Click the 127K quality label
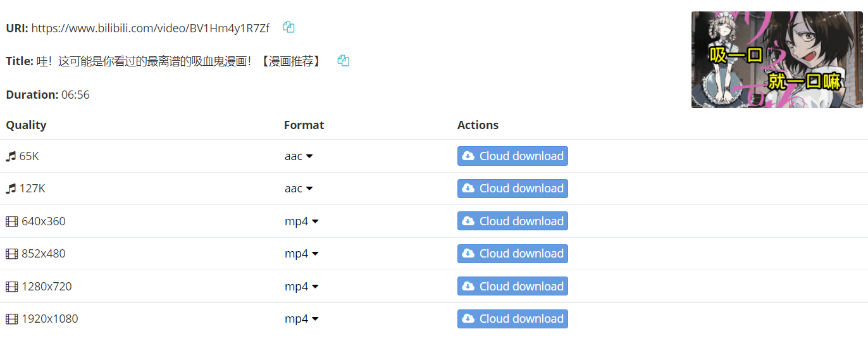 click(x=32, y=189)
